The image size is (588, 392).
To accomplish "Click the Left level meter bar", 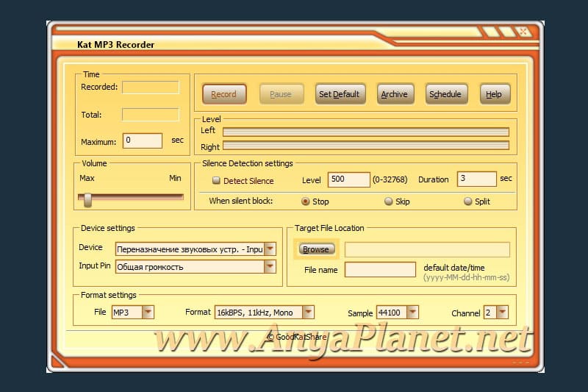I will click(x=366, y=132).
